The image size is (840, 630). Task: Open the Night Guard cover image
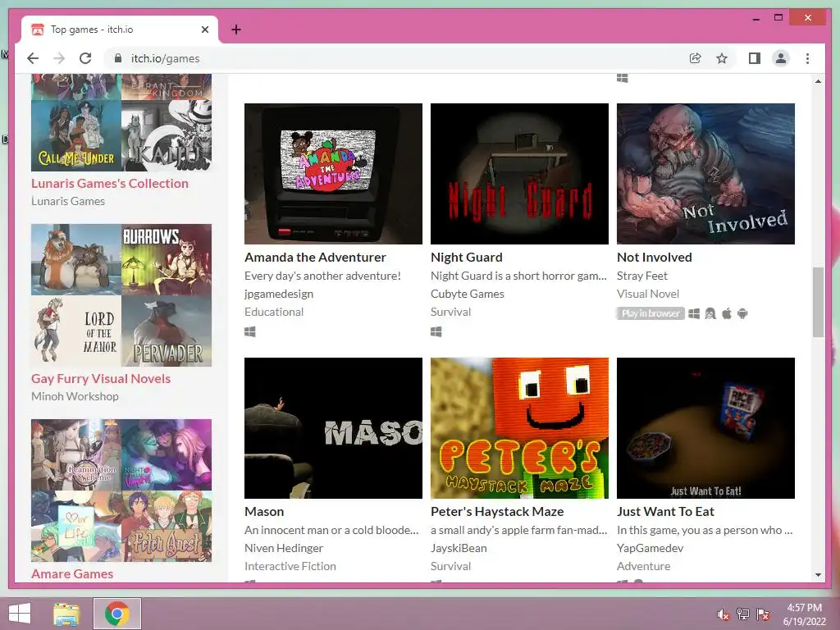click(519, 174)
